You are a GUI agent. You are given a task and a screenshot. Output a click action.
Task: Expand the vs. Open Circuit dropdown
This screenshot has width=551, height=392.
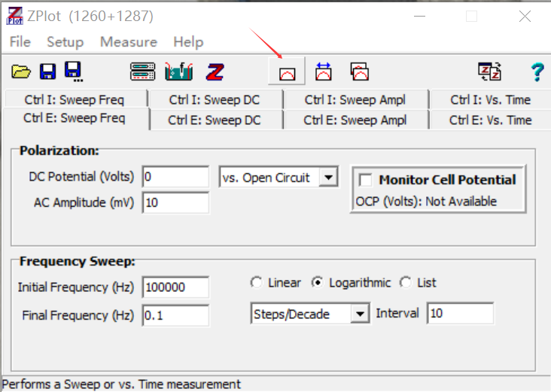point(328,178)
